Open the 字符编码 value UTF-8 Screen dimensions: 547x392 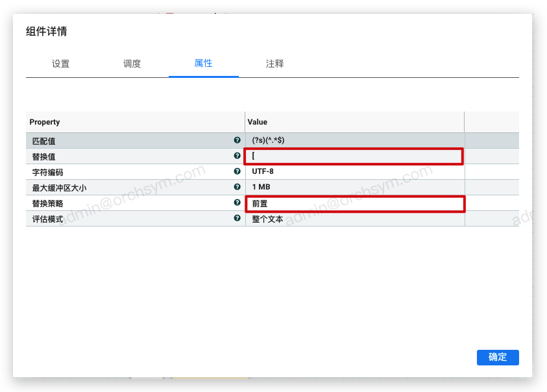click(x=354, y=171)
